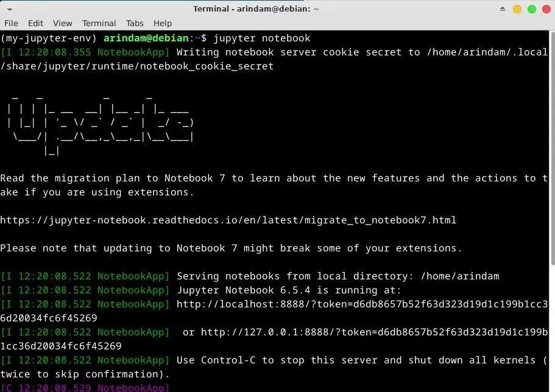Open the window menu arrow in title bar
Screen dimensions: 555x392
10,9
